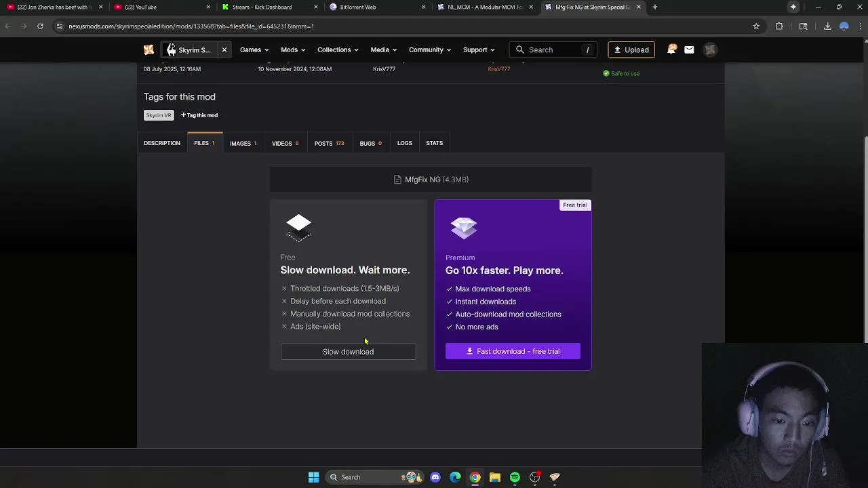
Task: Click Fast download - free trial button
Action: (513, 351)
